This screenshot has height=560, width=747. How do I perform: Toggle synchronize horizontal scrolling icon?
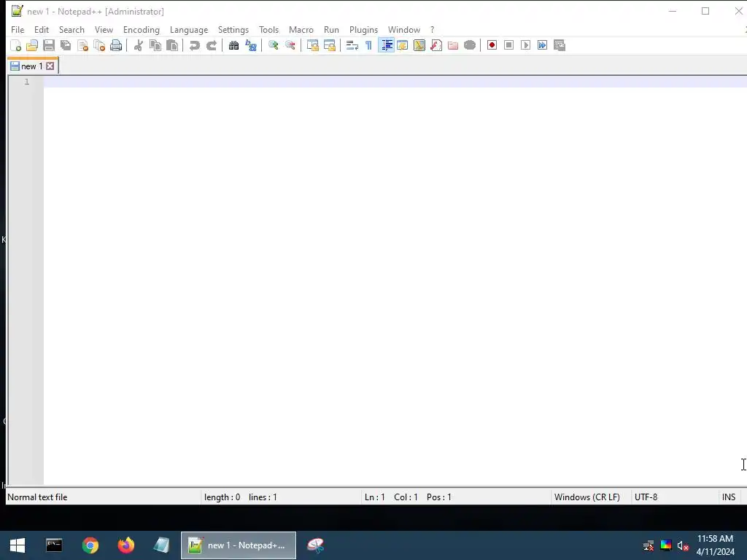point(329,45)
